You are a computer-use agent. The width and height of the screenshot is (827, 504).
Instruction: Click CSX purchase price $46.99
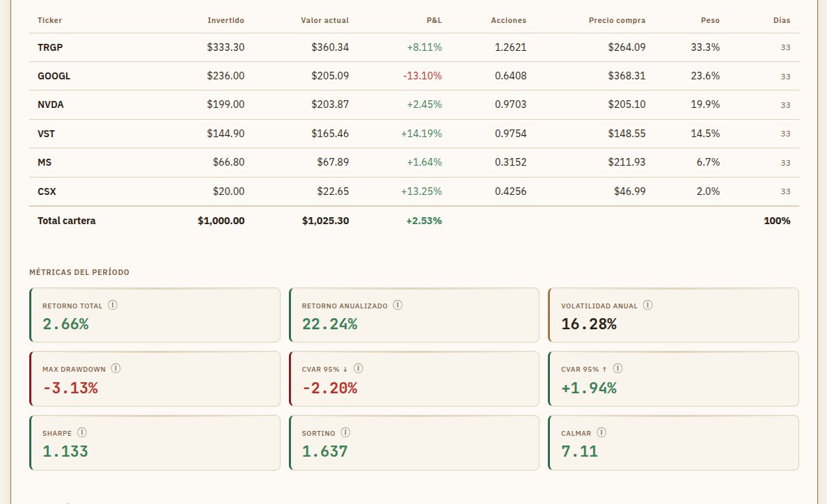629,191
